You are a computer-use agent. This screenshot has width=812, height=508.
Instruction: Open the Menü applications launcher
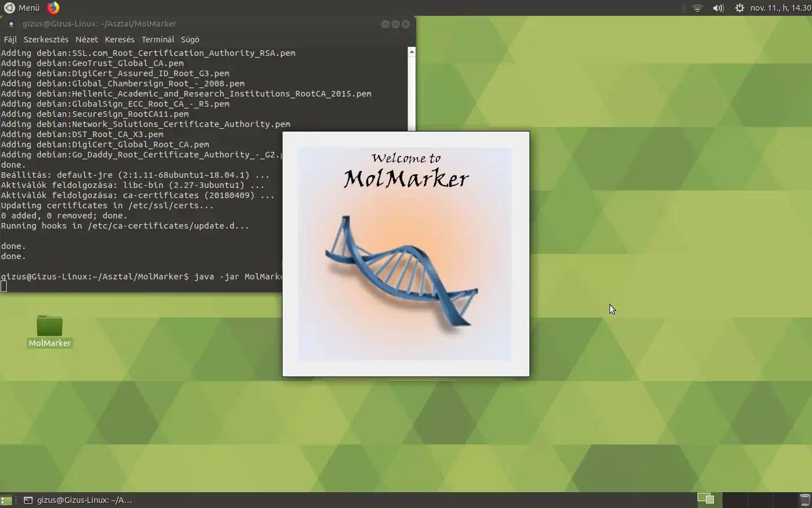point(22,8)
